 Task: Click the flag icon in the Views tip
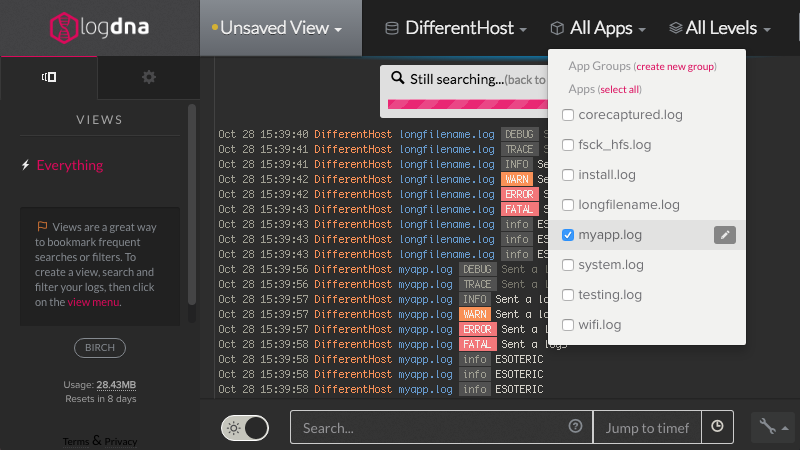point(42,226)
